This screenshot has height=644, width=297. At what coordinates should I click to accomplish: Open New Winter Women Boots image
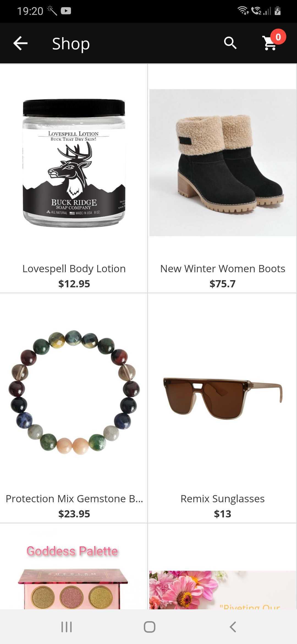222,162
